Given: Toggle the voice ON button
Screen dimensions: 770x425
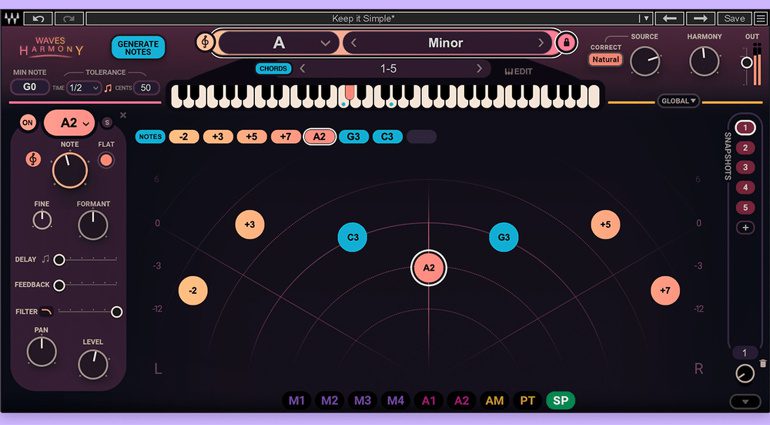Looking at the screenshot, I should tap(28, 122).
